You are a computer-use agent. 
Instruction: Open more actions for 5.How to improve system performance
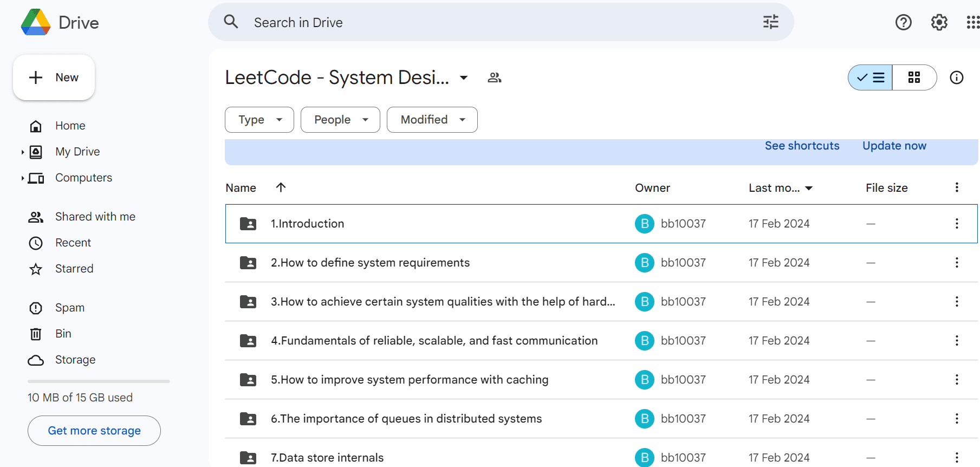(957, 380)
